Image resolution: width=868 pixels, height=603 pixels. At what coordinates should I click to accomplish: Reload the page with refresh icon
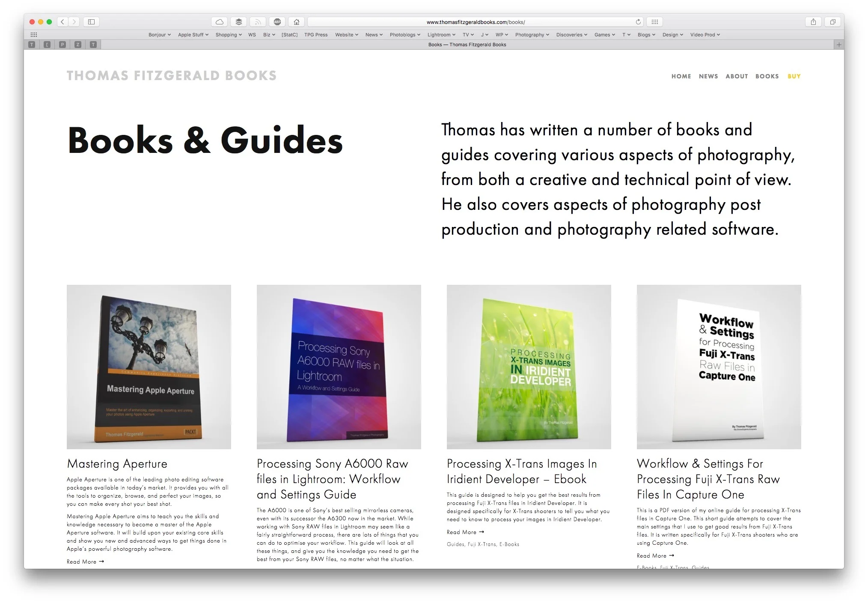pyautogui.click(x=638, y=22)
